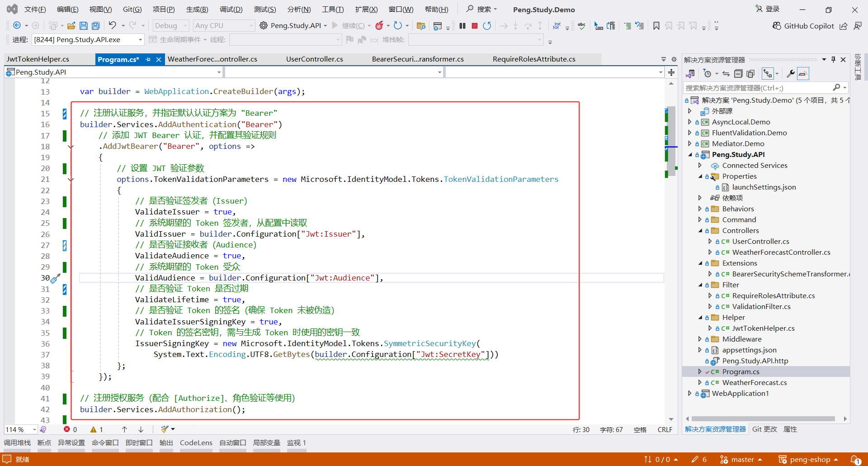Open the code cleanup broom icon

pyautogui.click(x=165, y=429)
